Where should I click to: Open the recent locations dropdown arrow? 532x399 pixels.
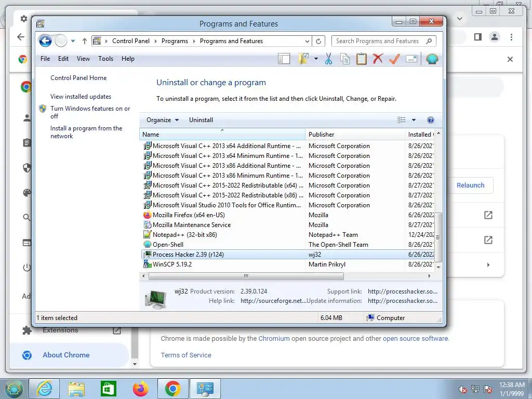coord(73,41)
